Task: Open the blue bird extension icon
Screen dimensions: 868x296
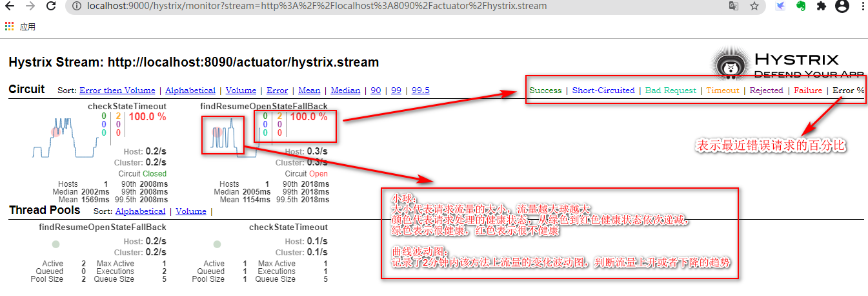Action: click(x=781, y=6)
